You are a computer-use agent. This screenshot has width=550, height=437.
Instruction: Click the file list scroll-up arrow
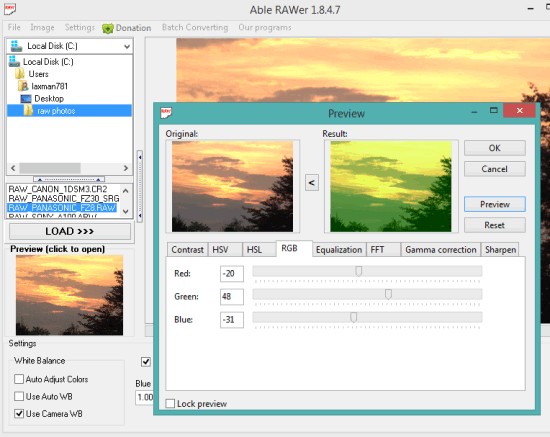(126, 191)
